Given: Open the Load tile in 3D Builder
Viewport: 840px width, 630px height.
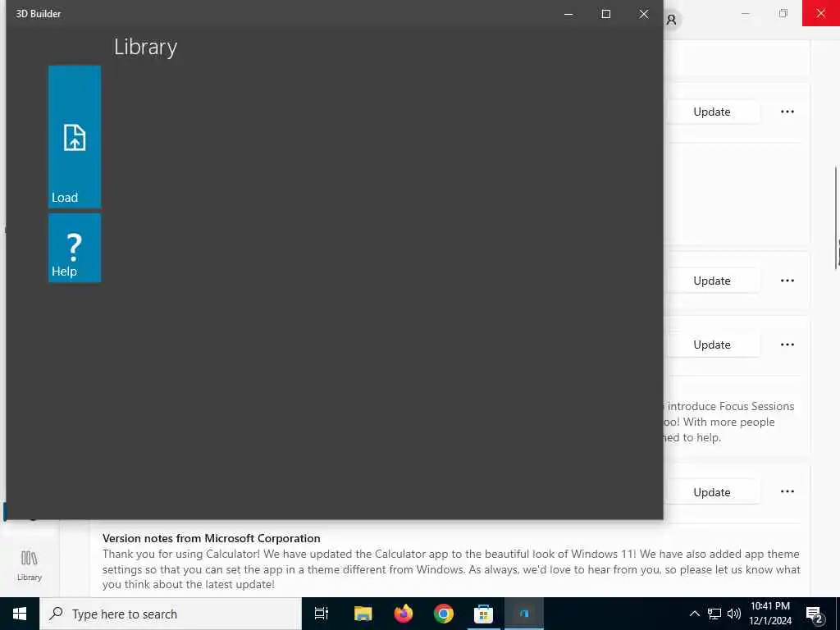Looking at the screenshot, I should coord(75,137).
